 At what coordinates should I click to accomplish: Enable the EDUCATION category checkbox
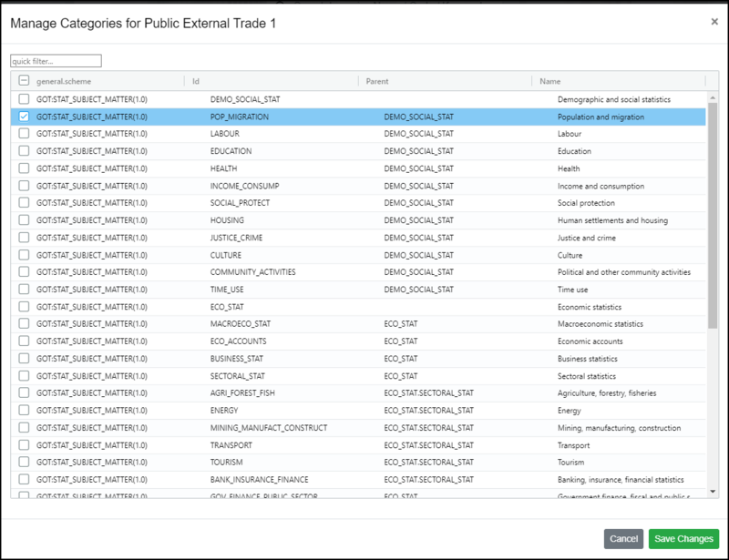tap(24, 151)
